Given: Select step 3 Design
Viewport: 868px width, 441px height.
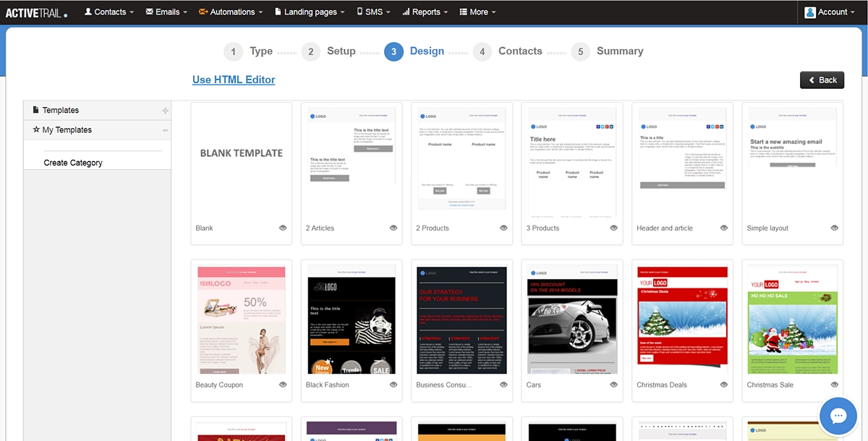Looking at the screenshot, I should 414,51.
